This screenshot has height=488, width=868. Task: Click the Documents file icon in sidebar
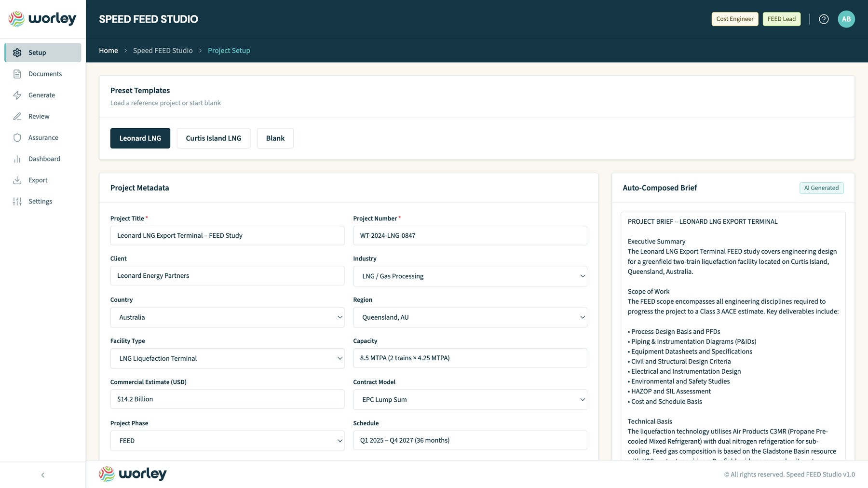[17, 74]
